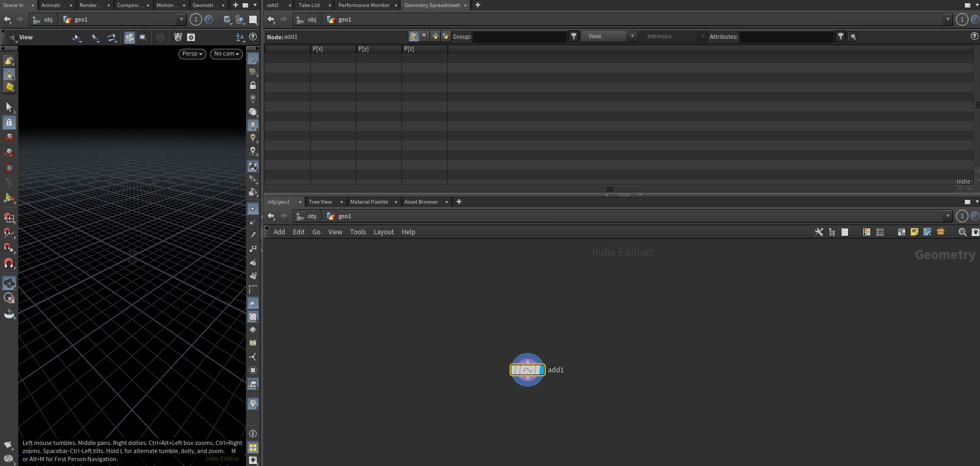Open network editor display options wrench icon
The image size is (980, 466).
pyautogui.click(x=819, y=232)
